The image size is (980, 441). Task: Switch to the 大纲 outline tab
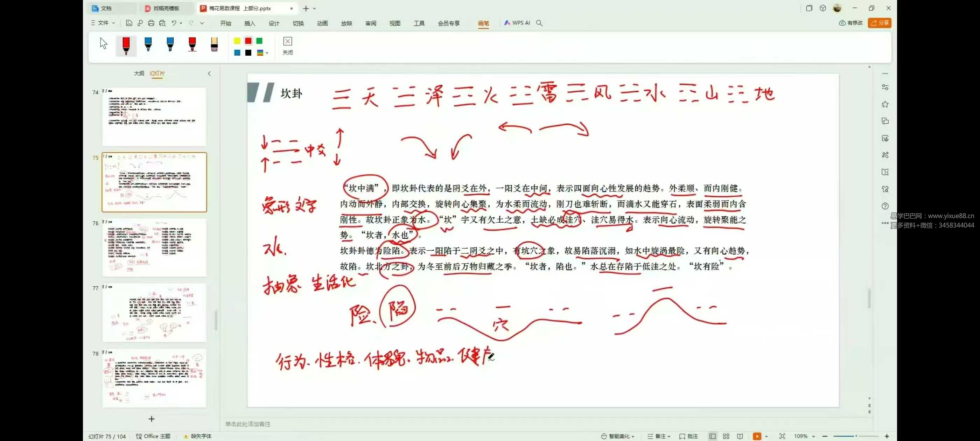139,73
